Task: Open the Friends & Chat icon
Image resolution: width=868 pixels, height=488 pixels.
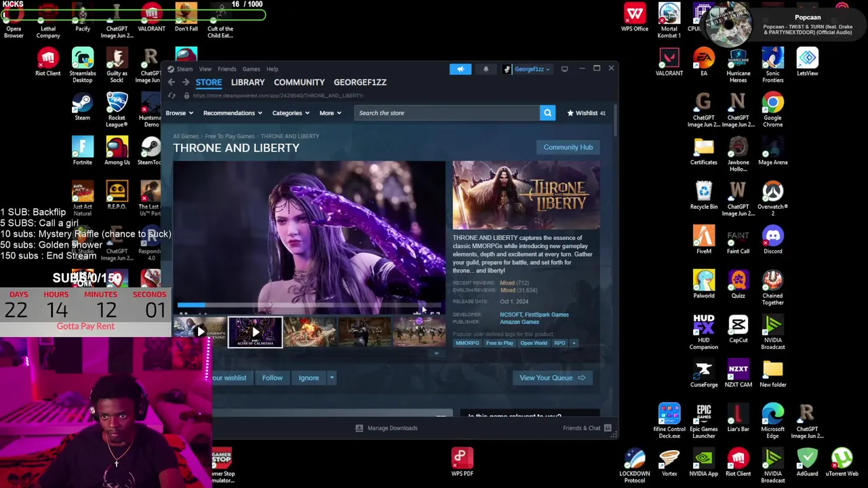Action: [x=608, y=428]
